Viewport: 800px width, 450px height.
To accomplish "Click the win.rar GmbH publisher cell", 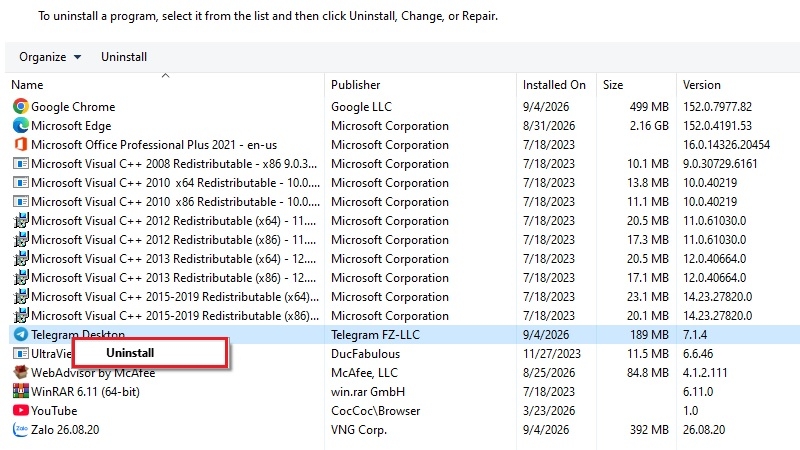I will click(368, 392).
